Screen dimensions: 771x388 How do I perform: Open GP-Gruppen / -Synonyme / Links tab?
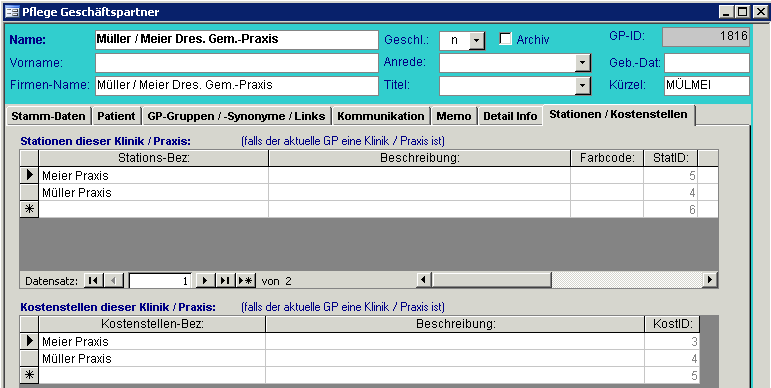click(x=237, y=117)
